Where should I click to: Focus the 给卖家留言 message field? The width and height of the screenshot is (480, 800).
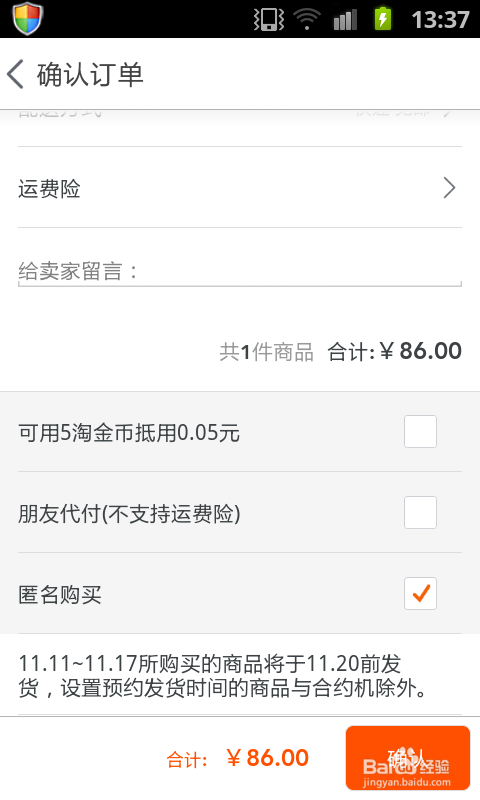(240, 271)
